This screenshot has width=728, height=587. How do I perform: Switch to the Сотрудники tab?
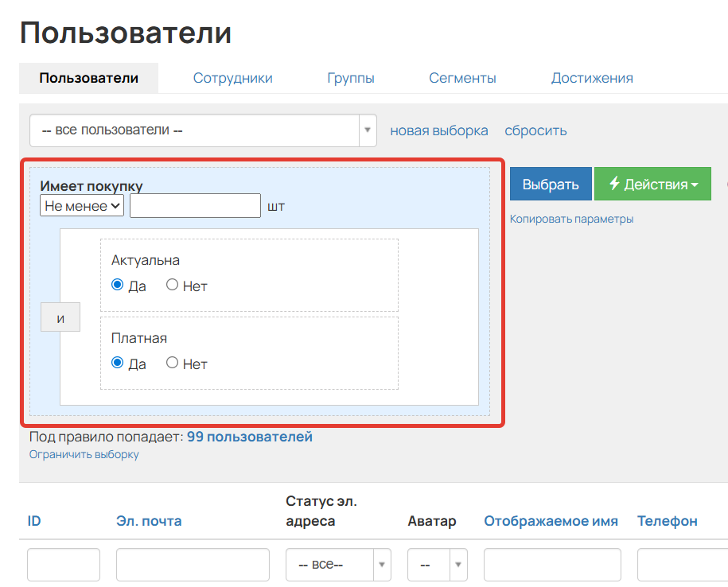(x=232, y=77)
